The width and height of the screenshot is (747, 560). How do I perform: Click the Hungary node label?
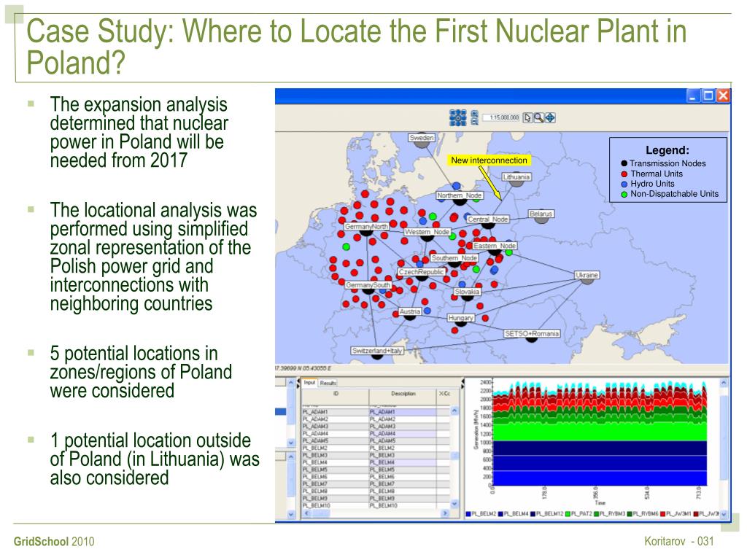pos(460,318)
